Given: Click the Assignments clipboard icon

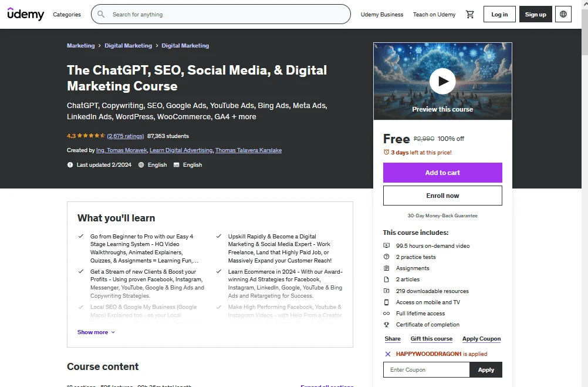Looking at the screenshot, I should [x=386, y=268].
